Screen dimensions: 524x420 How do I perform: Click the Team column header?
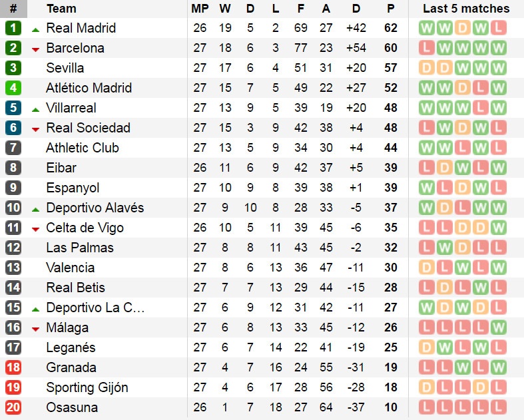[61, 9]
